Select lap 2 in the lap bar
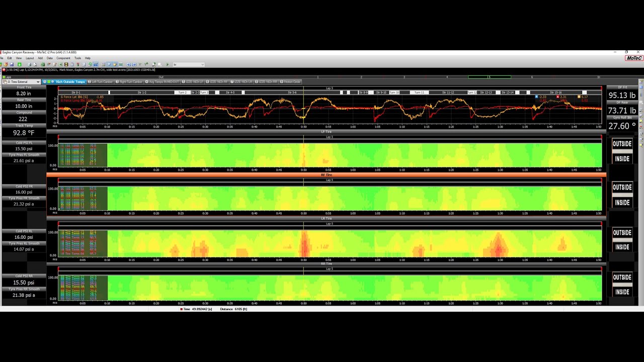644x362 pixels. 361,77
